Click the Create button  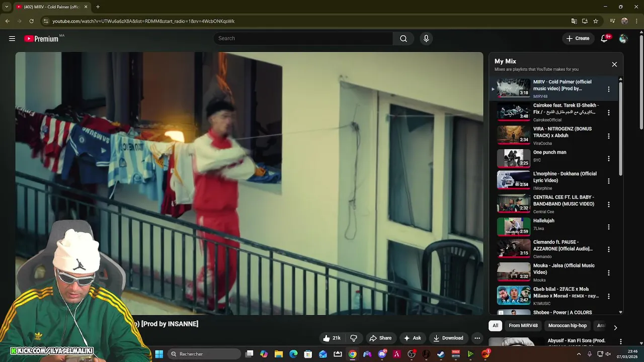click(578, 38)
